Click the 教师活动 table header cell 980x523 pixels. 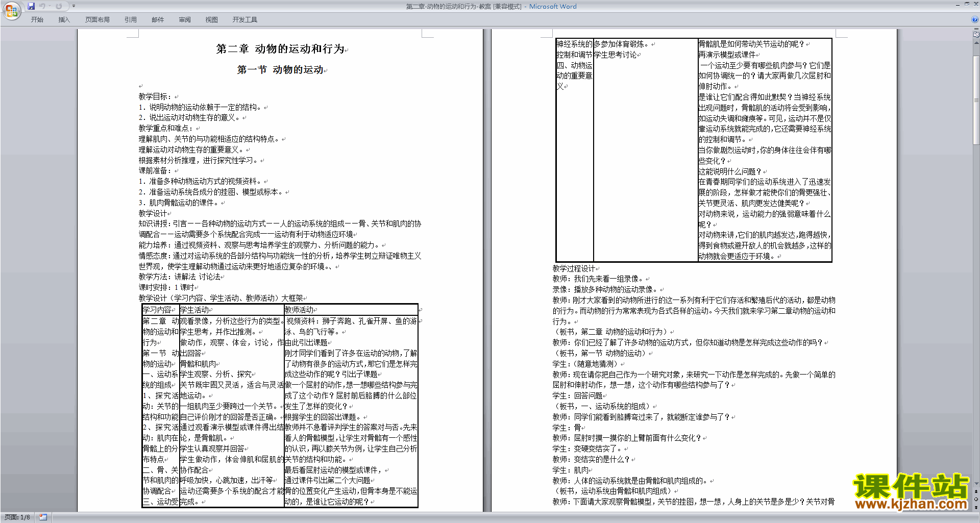point(299,310)
